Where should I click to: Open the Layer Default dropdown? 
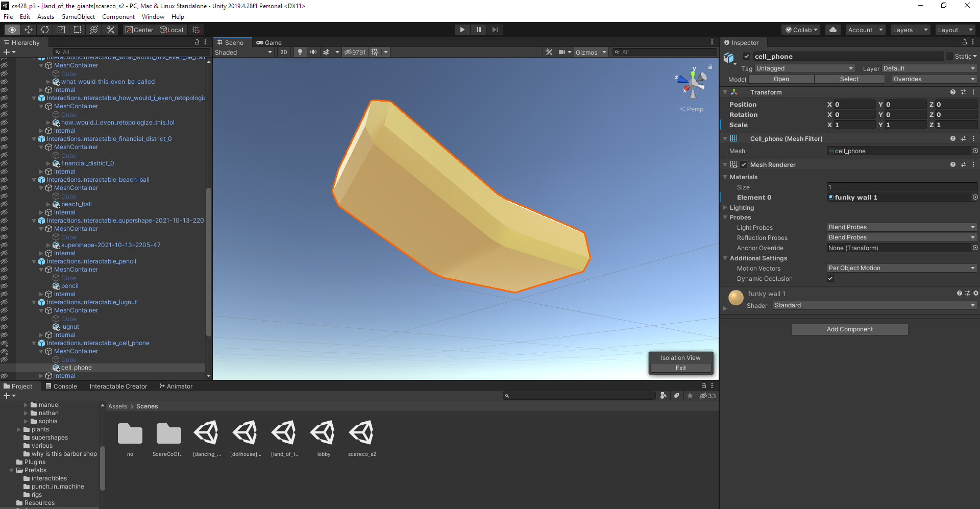click(929, 68)
